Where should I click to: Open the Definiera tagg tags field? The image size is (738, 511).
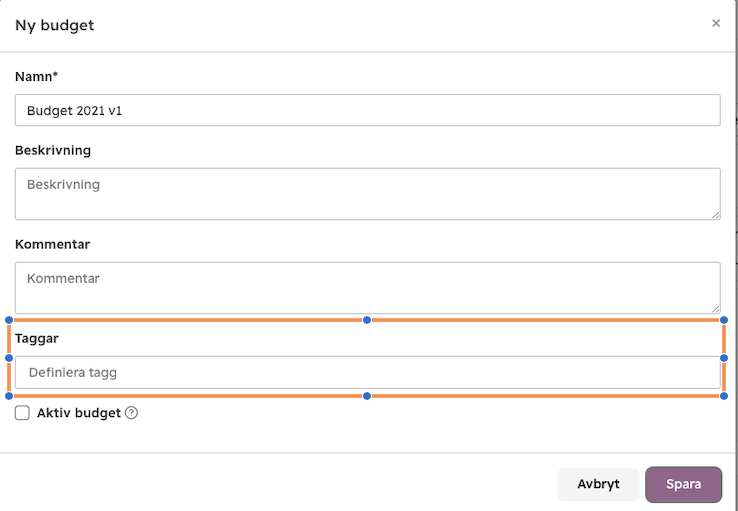click(368, 372)
